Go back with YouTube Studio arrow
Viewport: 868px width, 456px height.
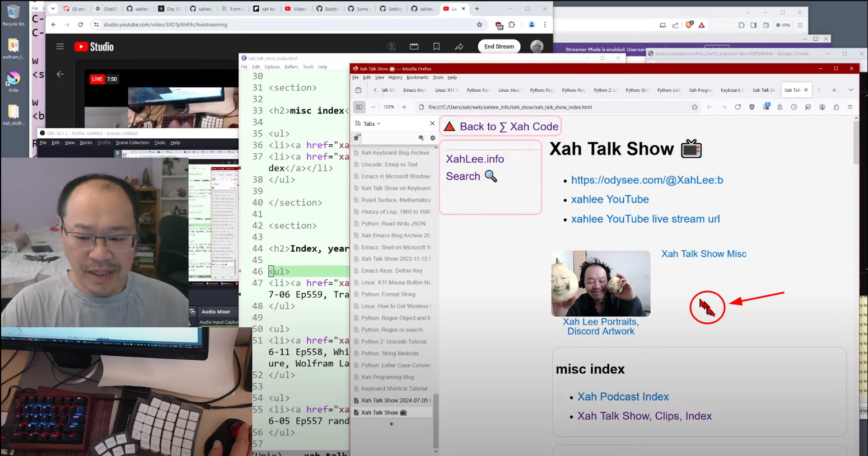(x=60, y=74)
